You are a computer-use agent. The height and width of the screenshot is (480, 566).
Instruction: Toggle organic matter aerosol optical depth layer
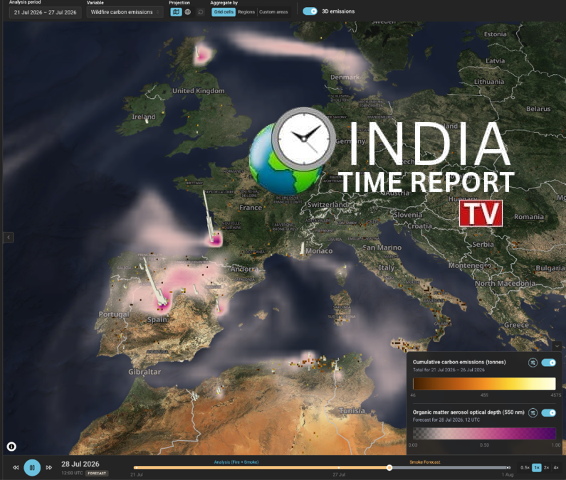[x=548, y=413]
